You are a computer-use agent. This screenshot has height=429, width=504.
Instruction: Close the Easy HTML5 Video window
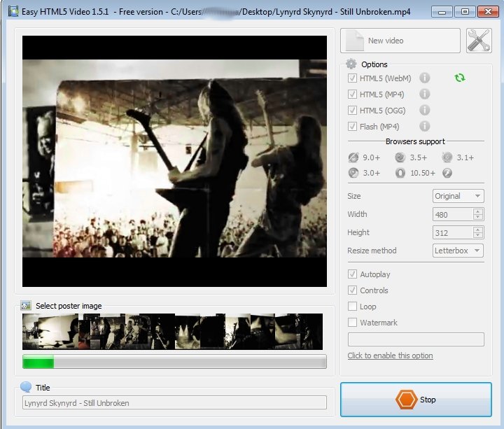pyautogui.click(x=488, y=12)
